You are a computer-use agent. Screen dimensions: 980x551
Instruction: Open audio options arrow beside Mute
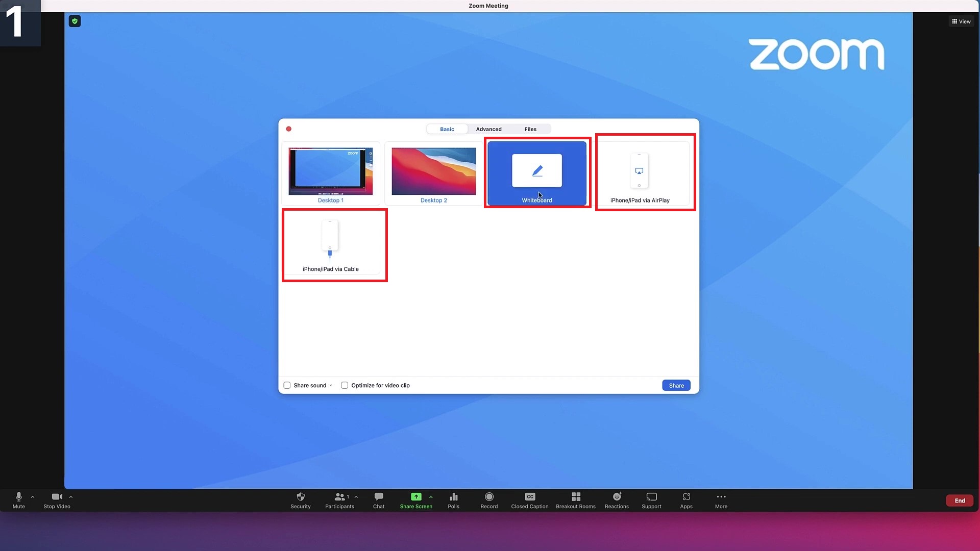[33, 497]
